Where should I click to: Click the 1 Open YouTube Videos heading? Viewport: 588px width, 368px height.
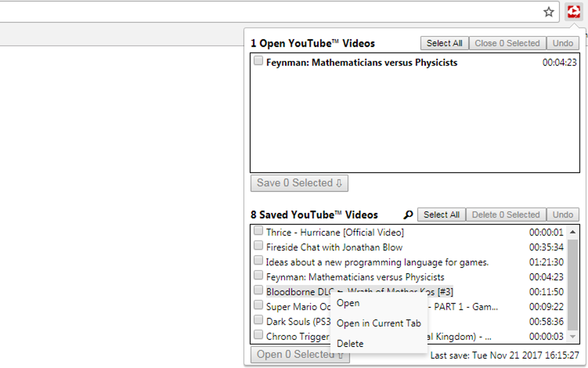point(313,43)
